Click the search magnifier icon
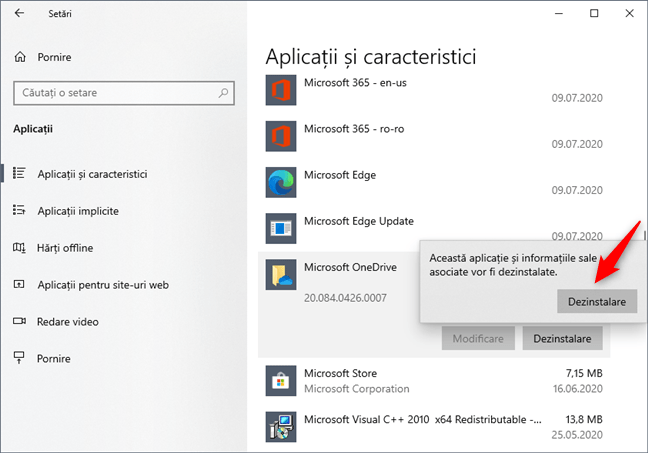 tap(223, 93)
